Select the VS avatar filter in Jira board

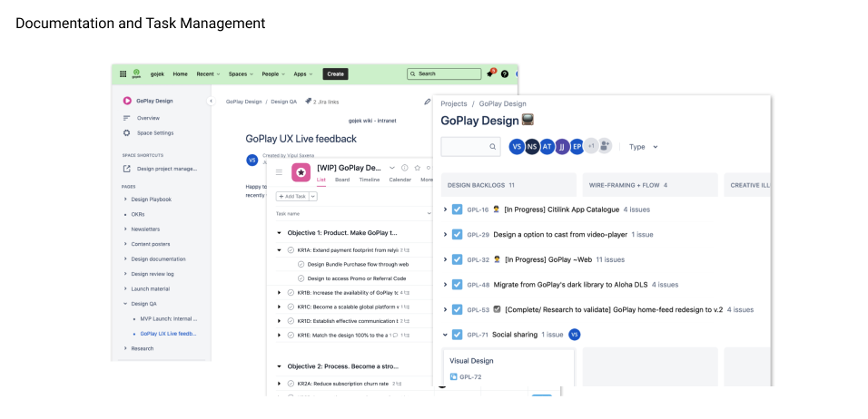click(517, 147)
